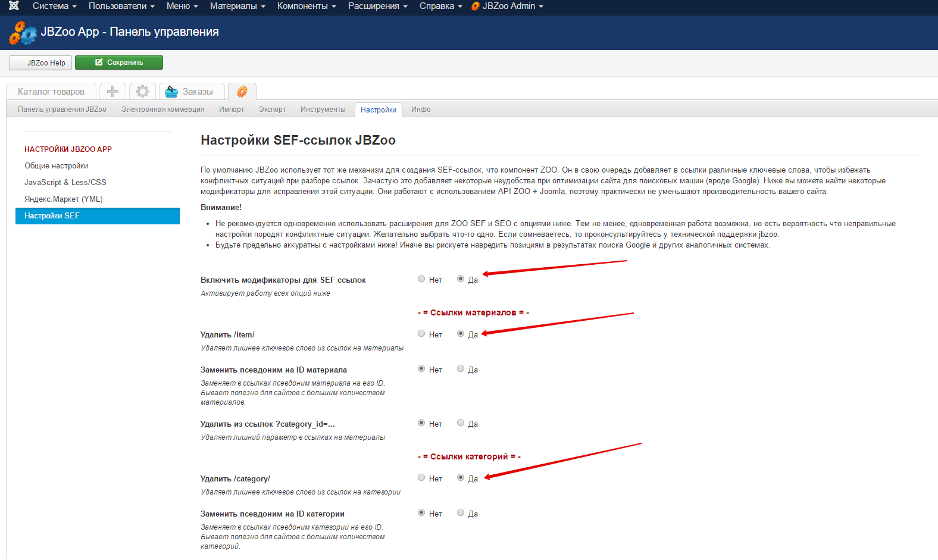938x560 pixels.
Task: Select Настройки SEF sidebar item
Action: (98, 216)
